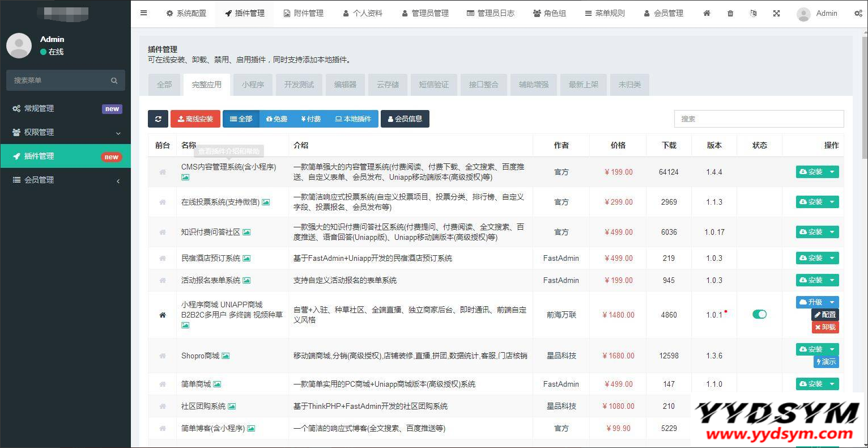
Task: Filter plugins by 付费 option
Action: click(x=311, y=119)
